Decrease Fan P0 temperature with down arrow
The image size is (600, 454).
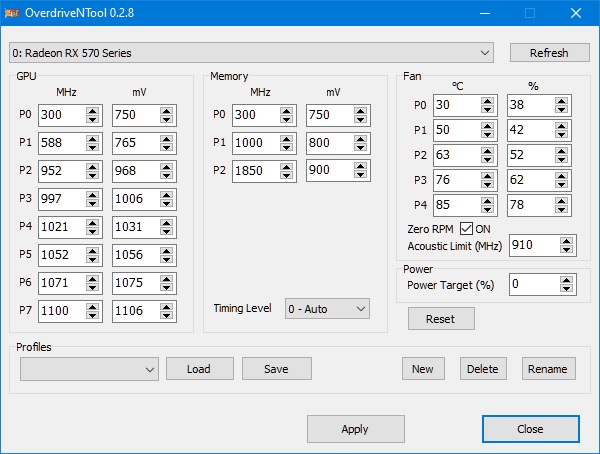487,109
